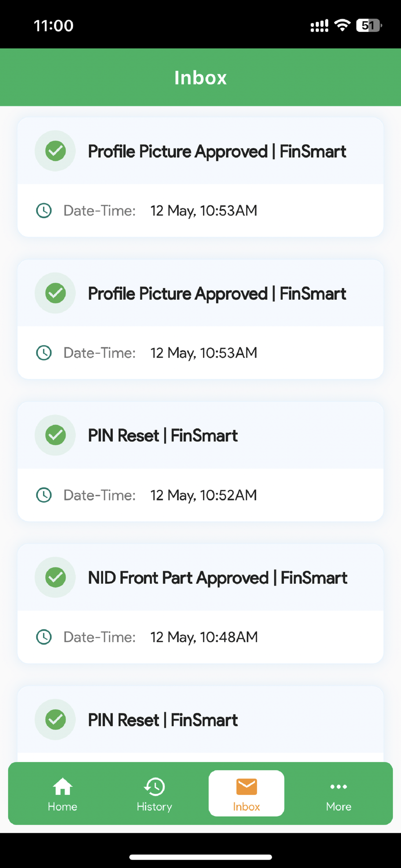Open the last PIN Reset notification card

click(200, 724)
